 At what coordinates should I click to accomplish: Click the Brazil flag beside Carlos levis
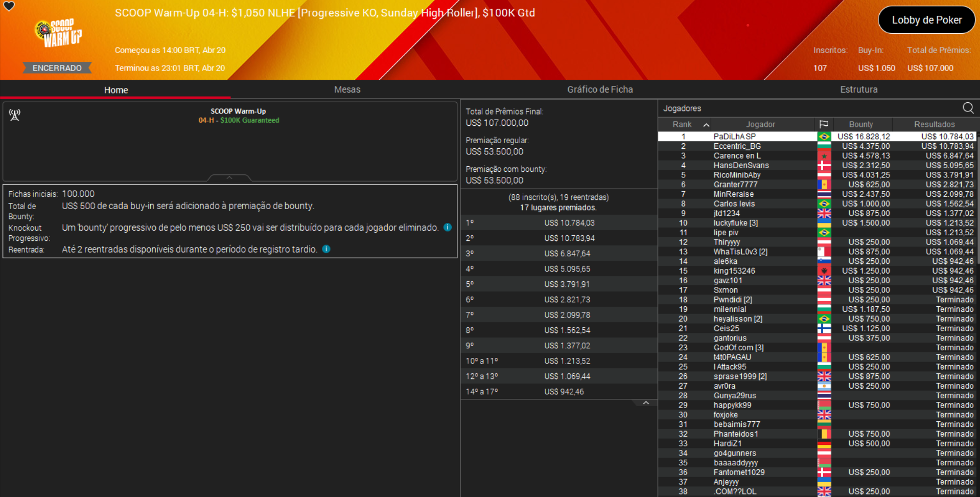coord(824,204)
